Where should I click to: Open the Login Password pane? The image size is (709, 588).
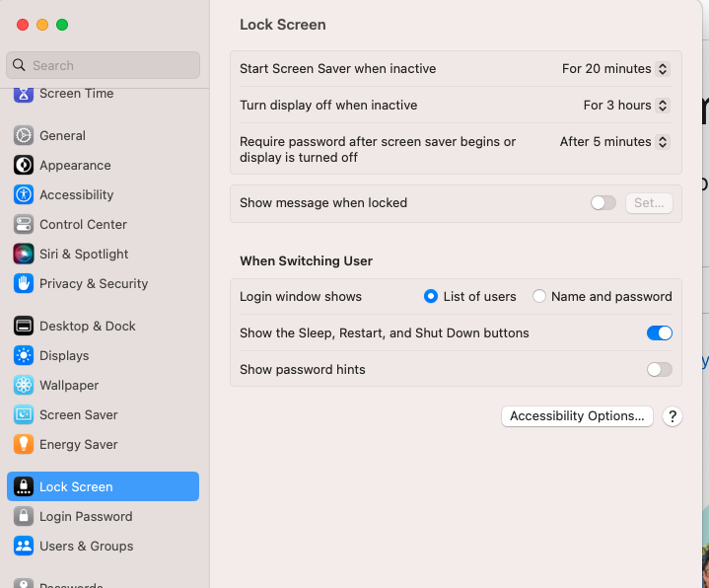pyautogui.click(x=86, y=517)
